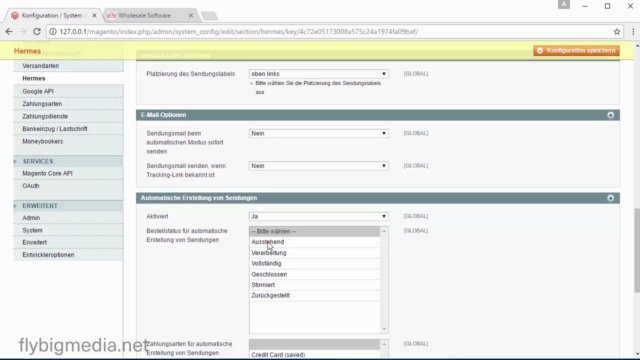Reload the page with refresh icon

(37, 31)
